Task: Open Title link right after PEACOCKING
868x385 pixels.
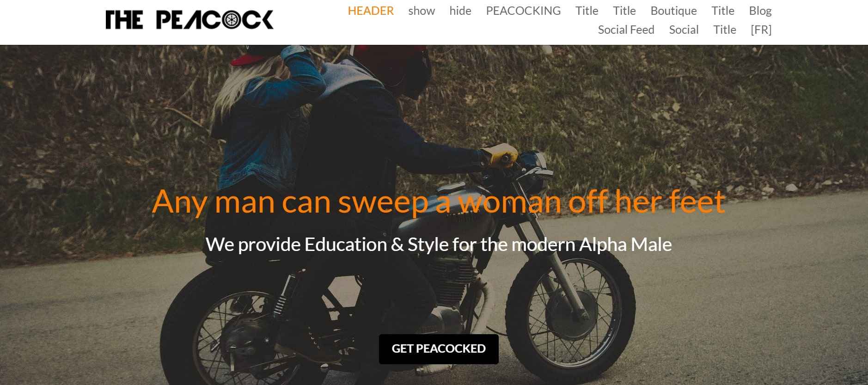Action: (587, 11)
